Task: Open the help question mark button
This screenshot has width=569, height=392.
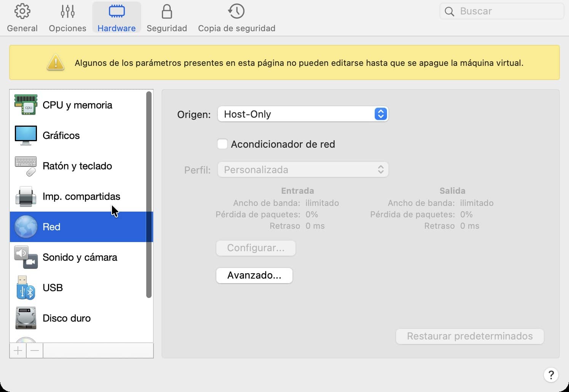Action: tap(551, 375)
